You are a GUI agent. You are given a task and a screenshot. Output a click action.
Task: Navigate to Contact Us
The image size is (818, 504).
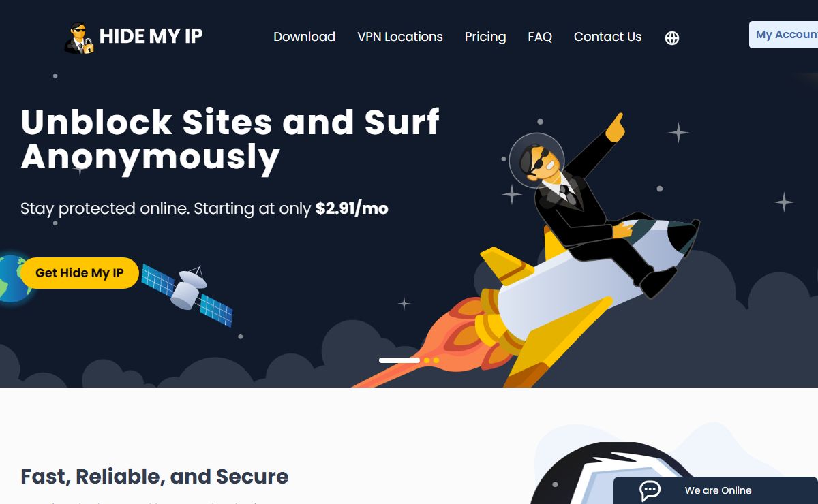click(x=607, y=37)
